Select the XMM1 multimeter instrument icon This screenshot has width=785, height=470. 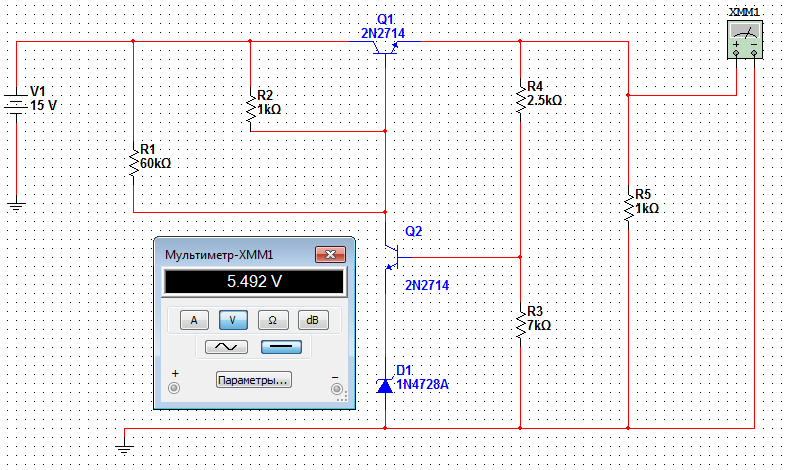click(x=745, y=40)
